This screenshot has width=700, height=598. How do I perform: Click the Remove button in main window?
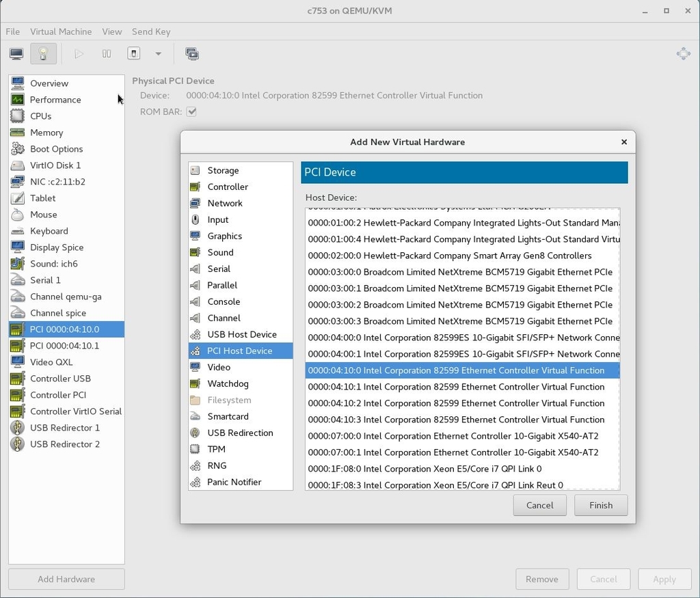(542, 579)
